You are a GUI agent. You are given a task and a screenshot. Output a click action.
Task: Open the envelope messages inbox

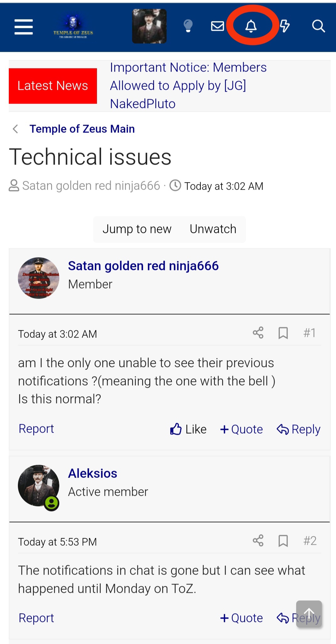pyautogui.click(x=217, y=26)
